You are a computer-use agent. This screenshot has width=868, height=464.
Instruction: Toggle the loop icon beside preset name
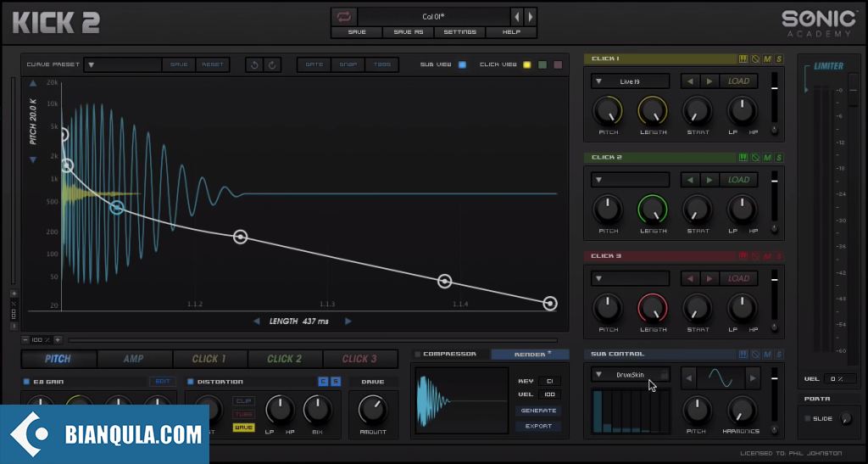[344, 17]
